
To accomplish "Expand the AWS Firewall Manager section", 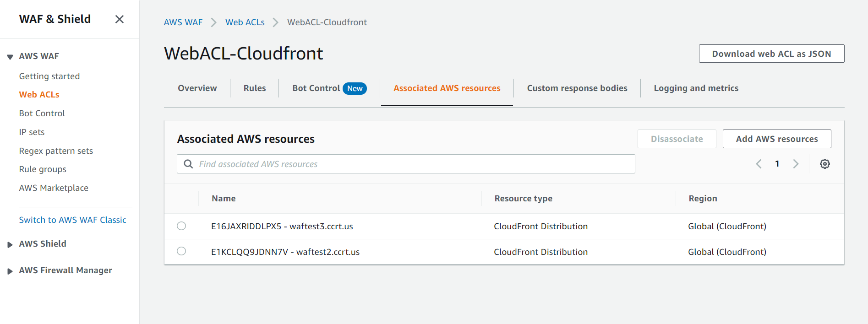I will point(10,271).
